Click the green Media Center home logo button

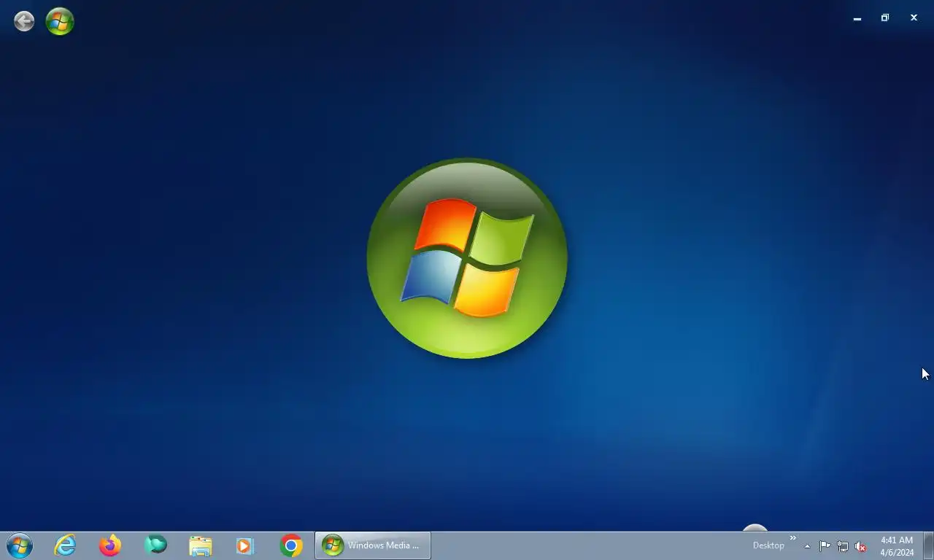coord(60,21)
